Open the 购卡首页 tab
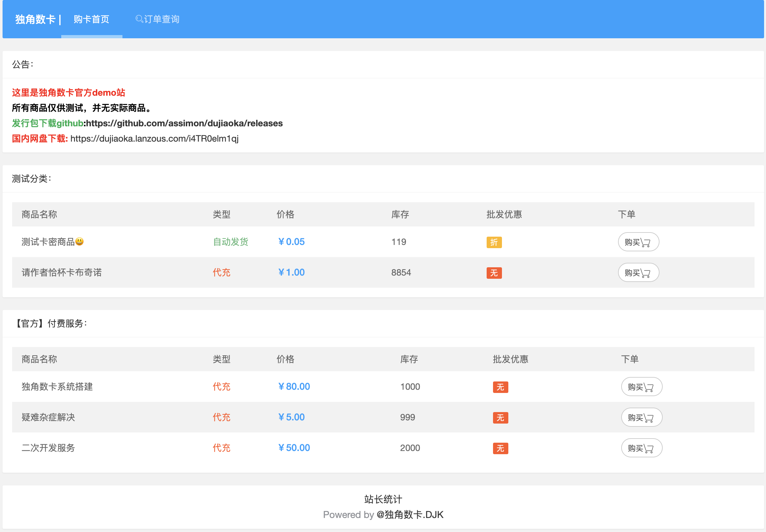This screenshot has height=532, width=766. pyautogui.click(x=92, y=19)
